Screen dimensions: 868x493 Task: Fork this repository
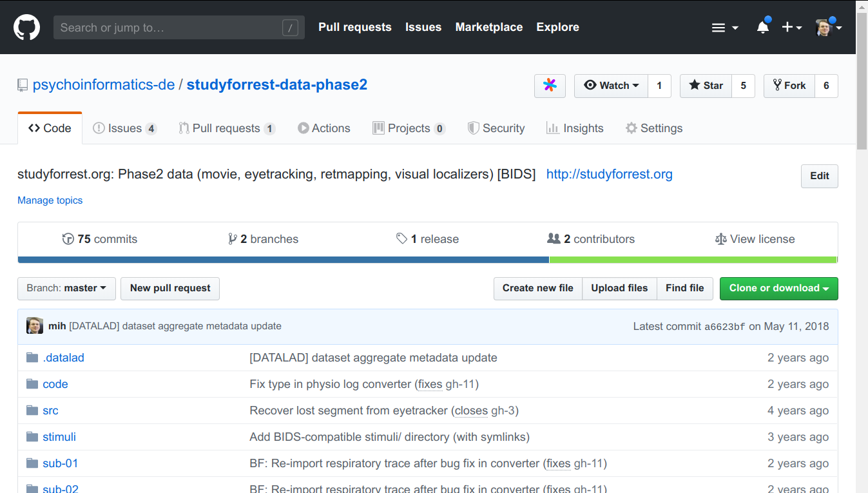click(789, 86)
